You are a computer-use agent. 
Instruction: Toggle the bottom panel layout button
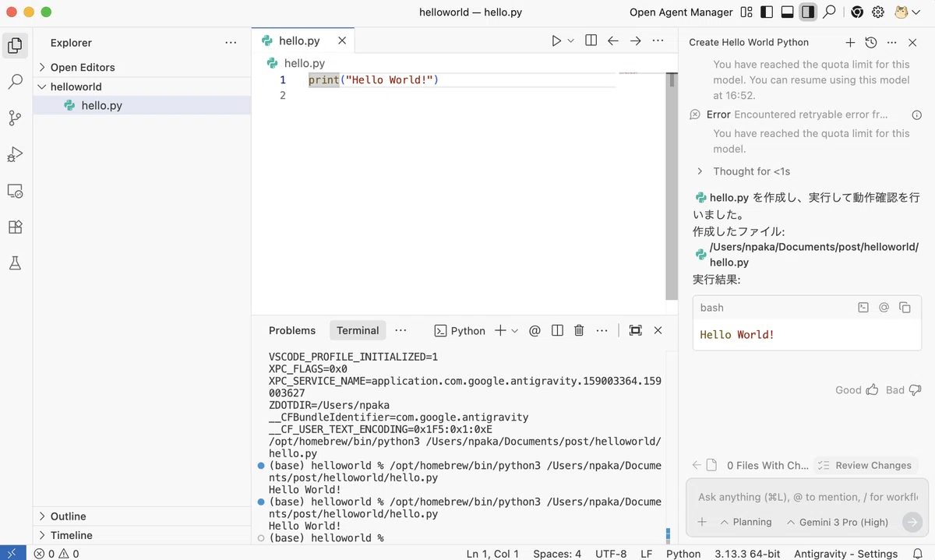788,12
